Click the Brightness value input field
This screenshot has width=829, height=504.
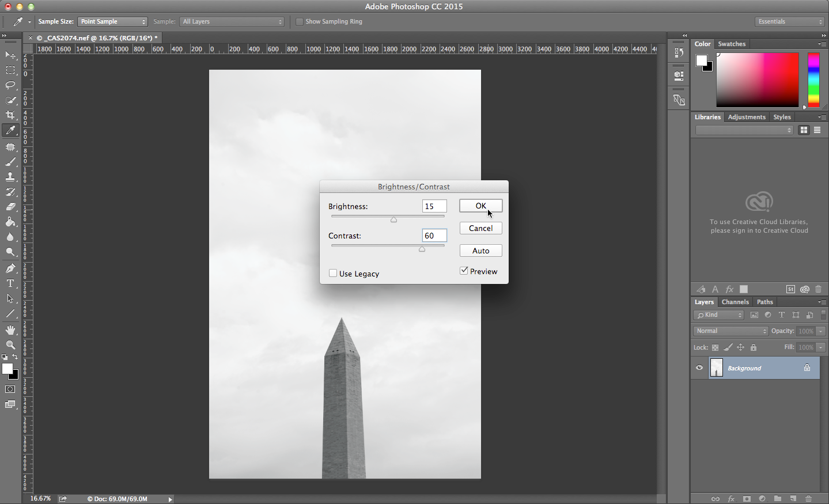[x=434, y=206]
